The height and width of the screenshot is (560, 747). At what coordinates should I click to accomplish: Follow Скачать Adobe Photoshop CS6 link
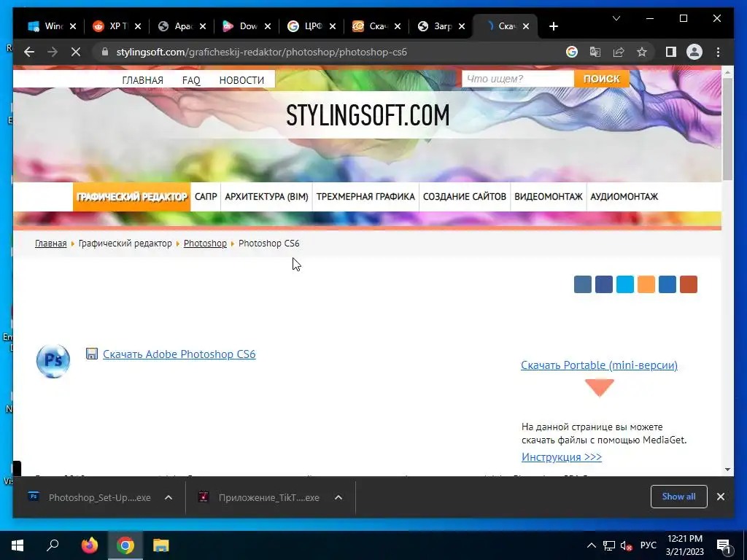179,354
